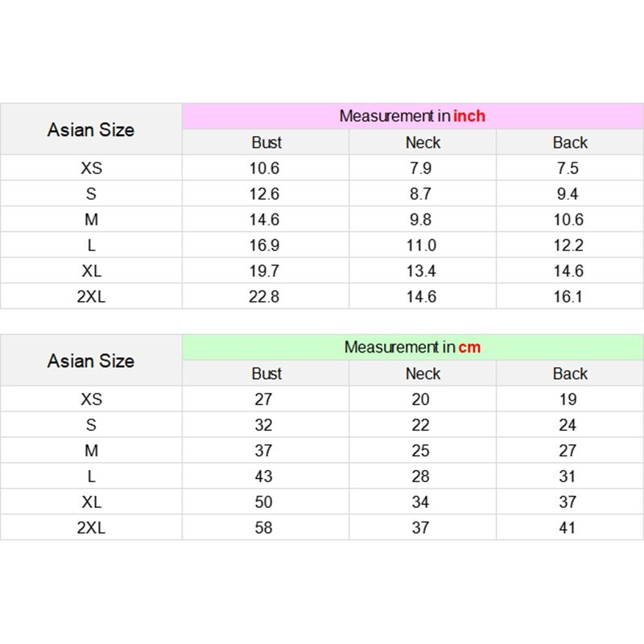Select the "Asian Size" header in inch table
Viewport: 644px width, 644px height.
coord(91,130)
